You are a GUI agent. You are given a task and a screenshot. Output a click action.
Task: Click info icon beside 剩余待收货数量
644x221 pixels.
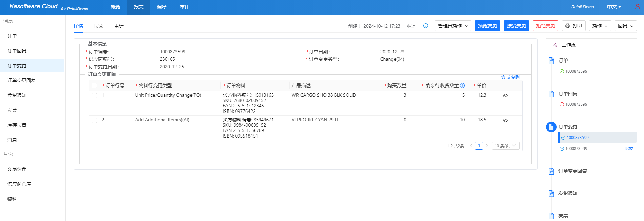[x=462, y=85]
